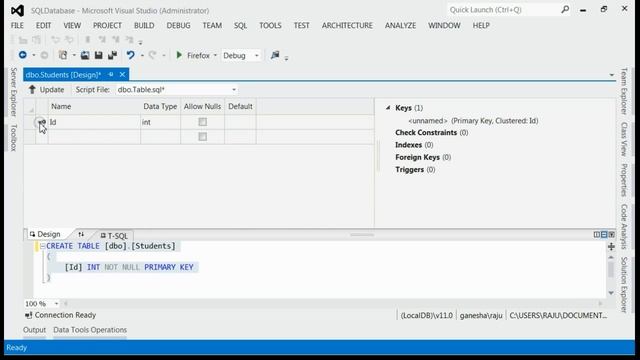Screen dimensions: 640x360
Task: Click the Save All icon
Action: pos(112,55)
